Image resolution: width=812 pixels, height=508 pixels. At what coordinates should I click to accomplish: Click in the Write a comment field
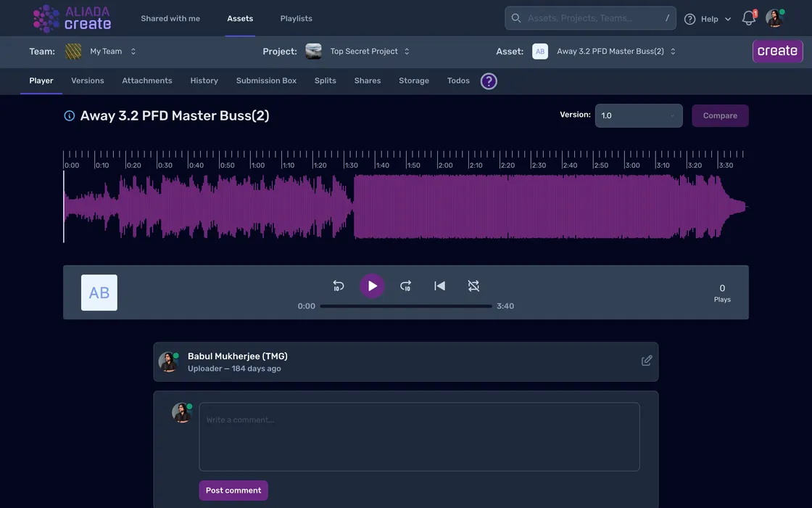click(x=419, y=437)
